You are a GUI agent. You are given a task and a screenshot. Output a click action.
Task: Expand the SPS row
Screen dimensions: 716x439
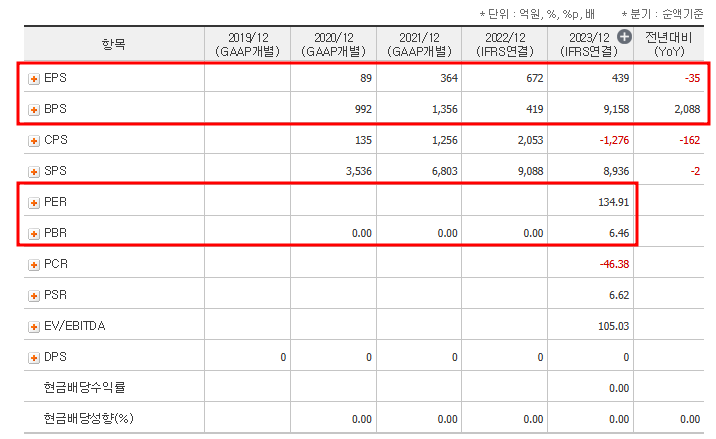pos(34,172)
